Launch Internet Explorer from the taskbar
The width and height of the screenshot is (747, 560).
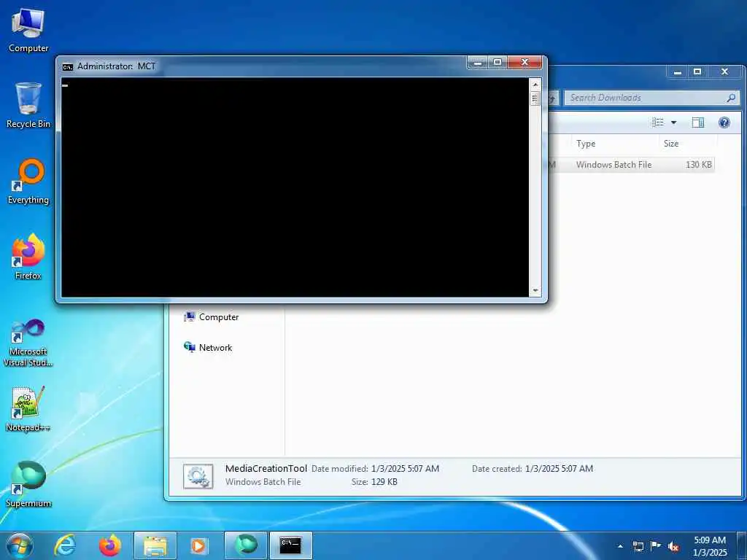[x=65, y=545]
